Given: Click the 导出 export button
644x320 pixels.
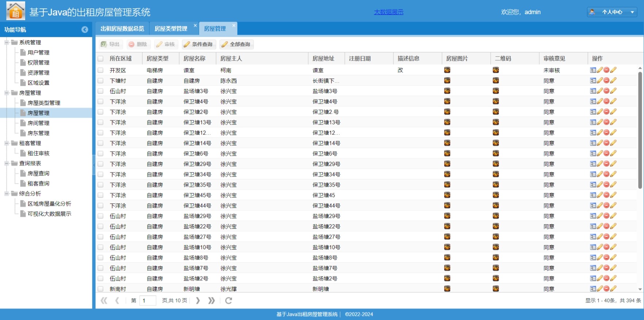Looking at the screenshot, I should pos(111,44).
